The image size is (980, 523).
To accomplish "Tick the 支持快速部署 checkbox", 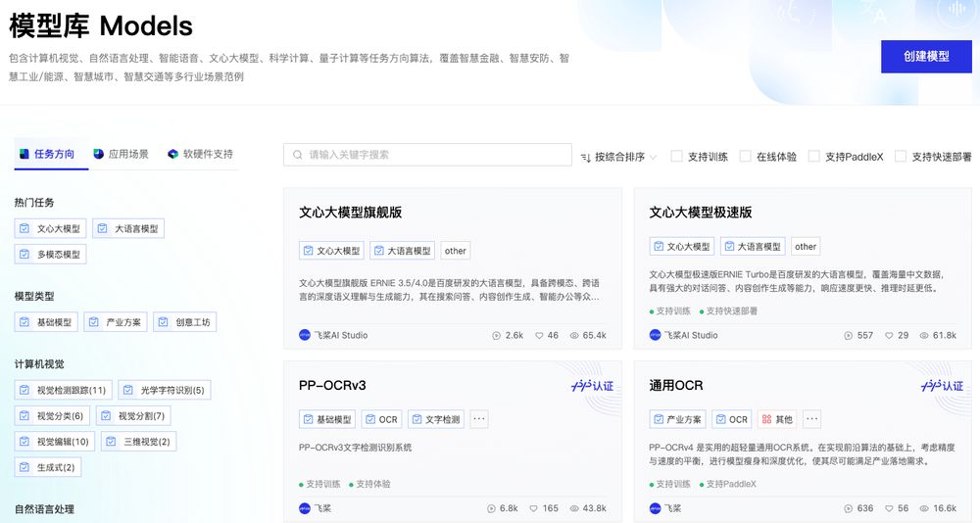I will point(901,156).
